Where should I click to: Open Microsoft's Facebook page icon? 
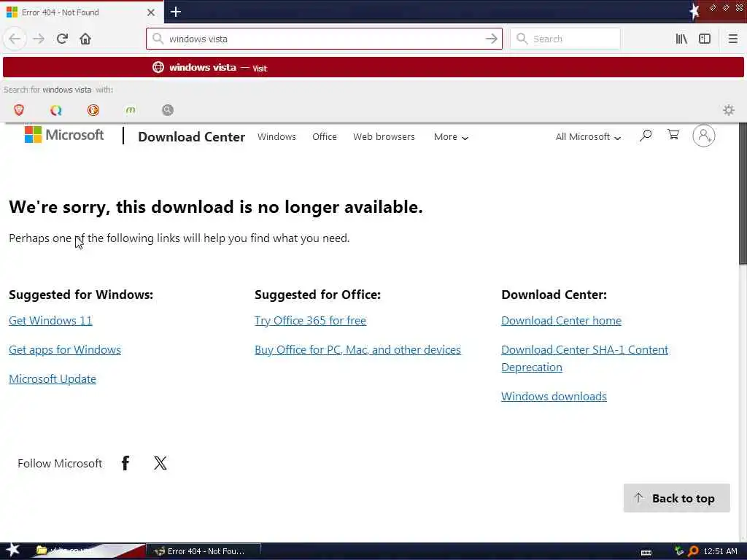coord(125,463)
